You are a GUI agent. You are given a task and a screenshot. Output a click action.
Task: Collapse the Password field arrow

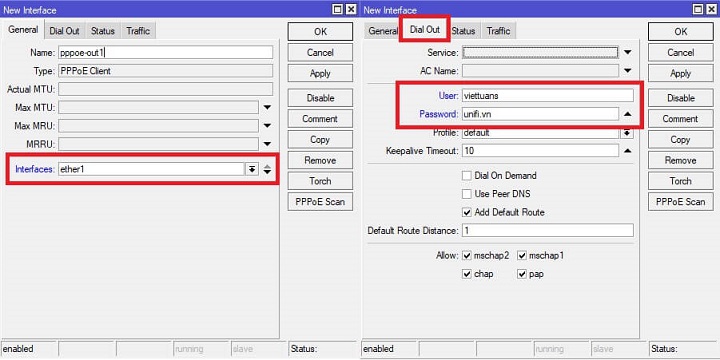(628, 114)
